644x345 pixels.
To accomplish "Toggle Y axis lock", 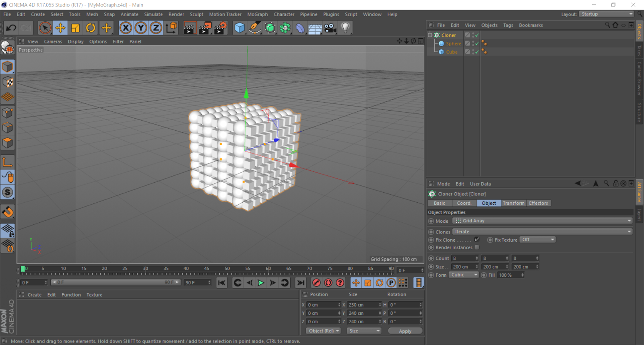I will click(x=141, y=28).
